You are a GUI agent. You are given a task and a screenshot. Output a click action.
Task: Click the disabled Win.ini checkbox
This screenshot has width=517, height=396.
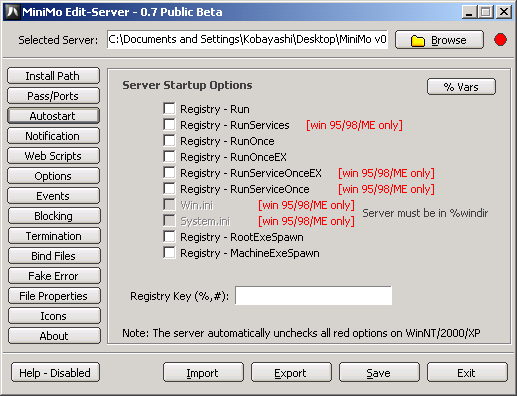169,204
